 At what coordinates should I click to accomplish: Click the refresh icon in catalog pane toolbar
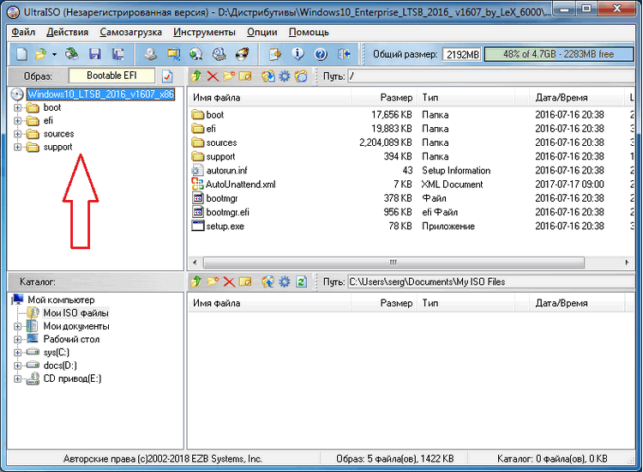pos(301,282)
